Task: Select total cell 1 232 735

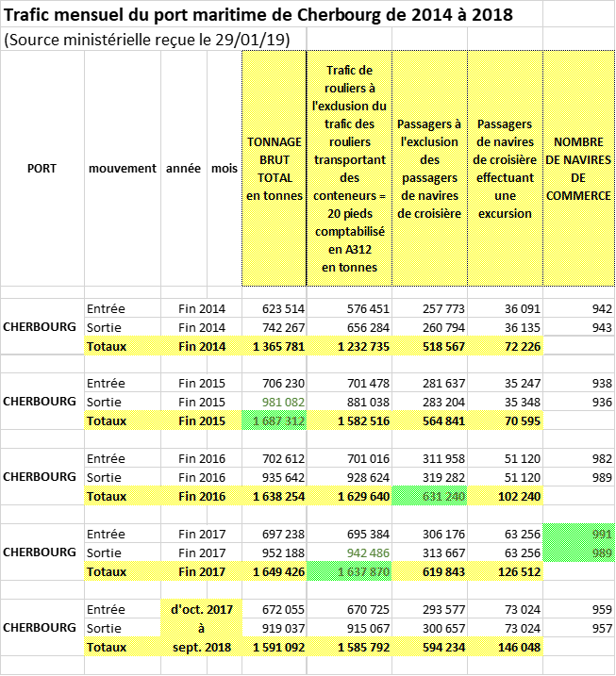Action: [349, 346]
